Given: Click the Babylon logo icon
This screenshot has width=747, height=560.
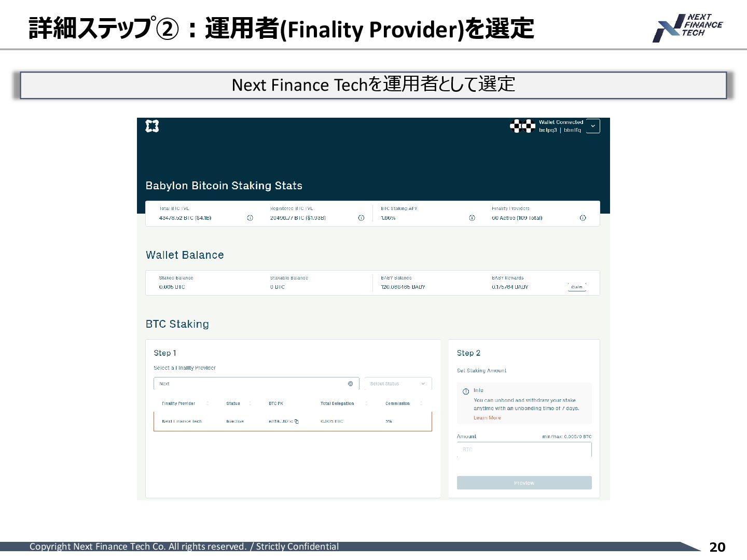Looking at the screenshot, I should 152,126.
